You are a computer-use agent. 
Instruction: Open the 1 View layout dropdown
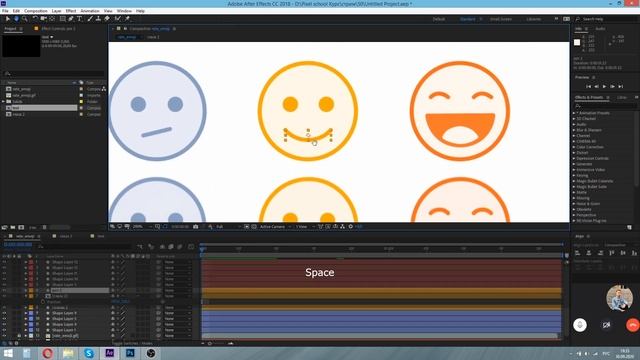pos(304,227)
